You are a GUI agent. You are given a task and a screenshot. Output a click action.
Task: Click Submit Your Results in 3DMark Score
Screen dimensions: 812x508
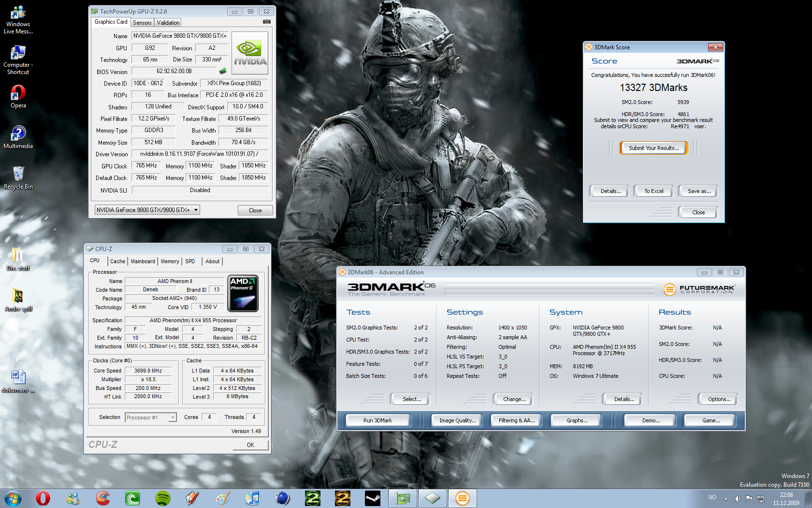click(653, 148)
